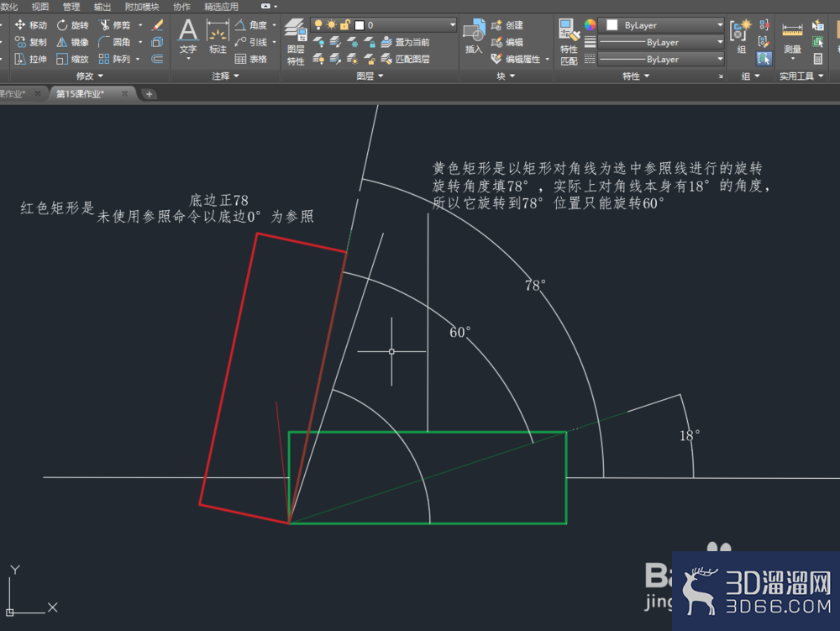The height and width of the screenshot is (631, 840).
Task: Select the 阵列 (Array) tool
Action: tap(114, 59)
